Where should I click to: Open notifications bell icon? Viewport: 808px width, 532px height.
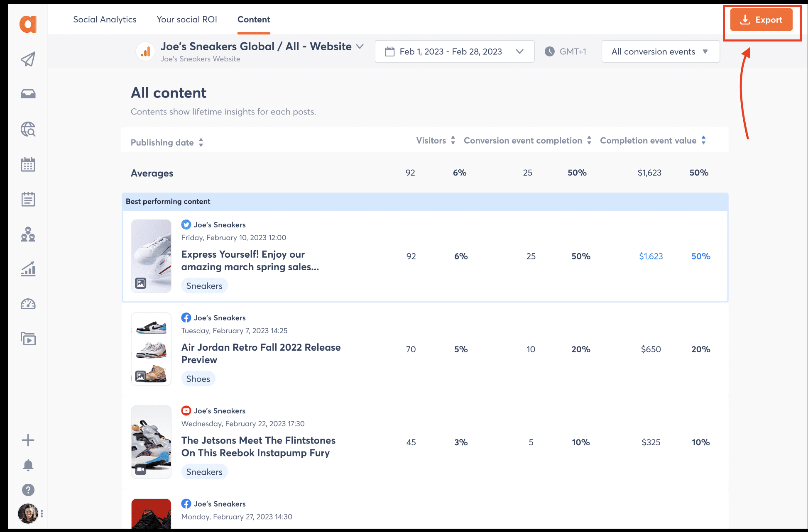[28, 465]
